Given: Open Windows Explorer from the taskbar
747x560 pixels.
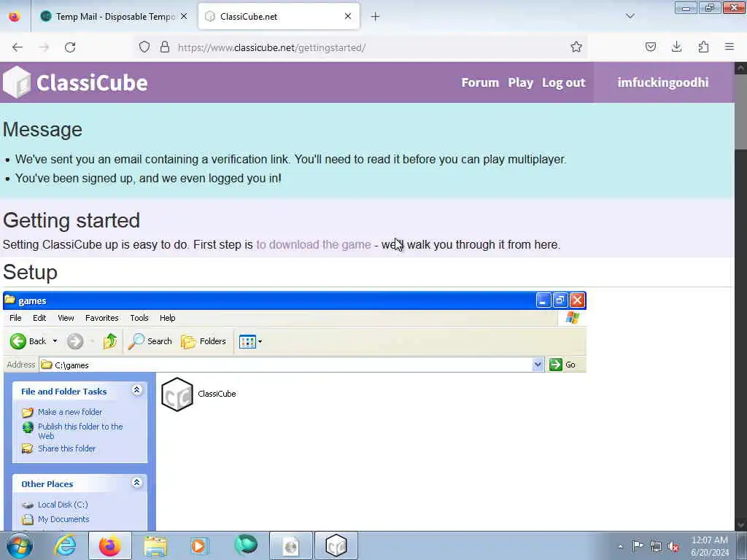Looking at the screenshot, I should pos(155,545).
